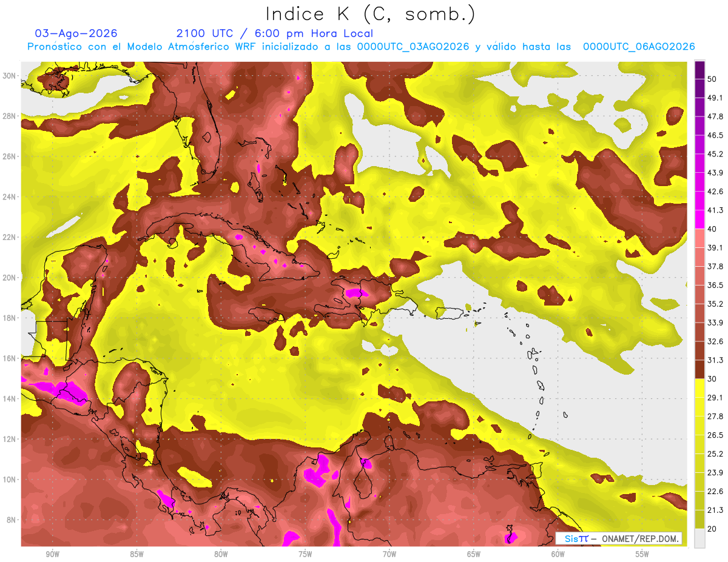This screenshot has width=728, height=562.
Task: Click the latitude label "24N"
Action: pos(9,197)
